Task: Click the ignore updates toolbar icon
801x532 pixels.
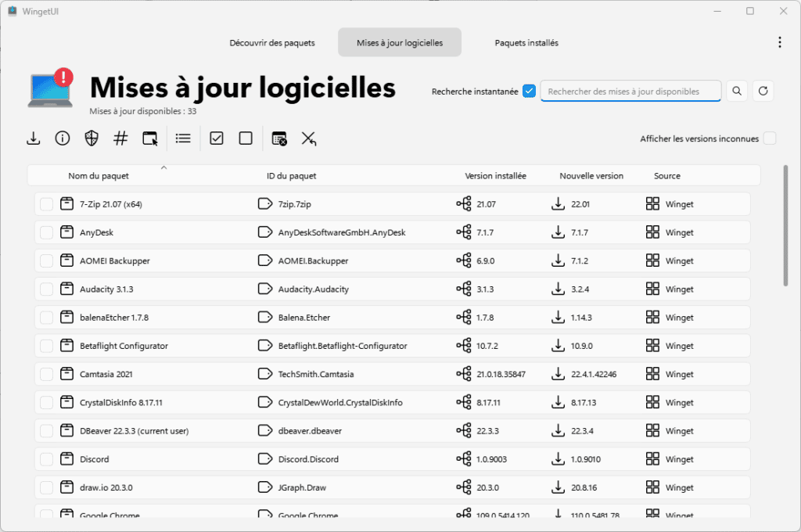Action: [279, 138]
